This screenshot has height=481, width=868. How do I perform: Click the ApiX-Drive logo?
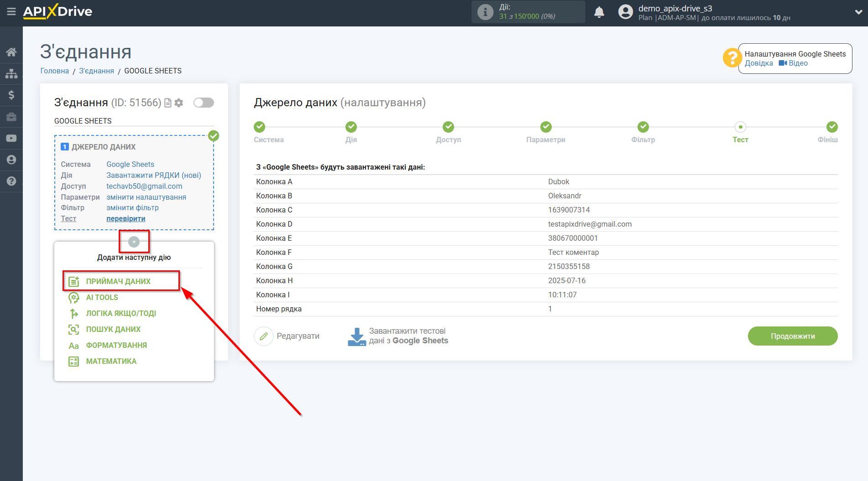click(58, 11)
